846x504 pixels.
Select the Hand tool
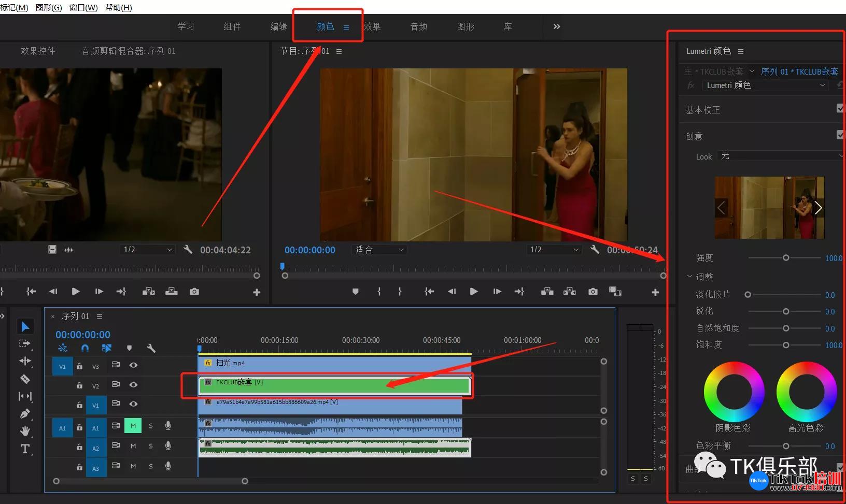click(25, 431)
